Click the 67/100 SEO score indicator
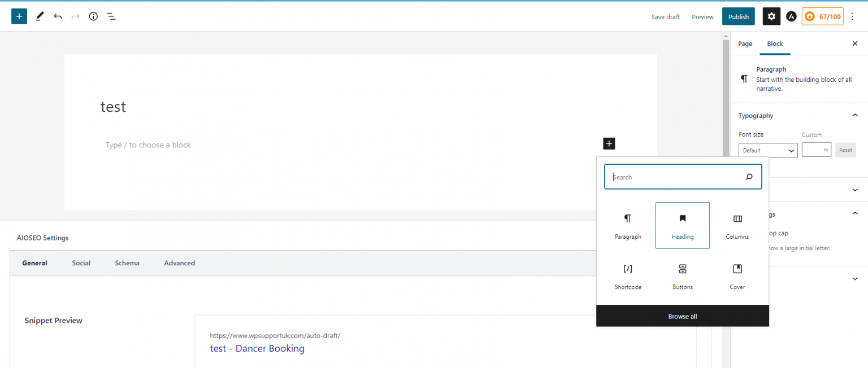868x368 pixels. 822,16
